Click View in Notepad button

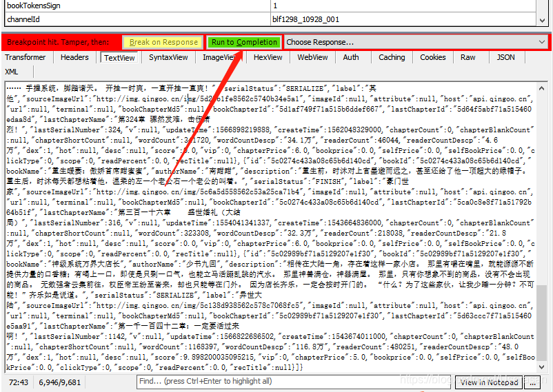489,382
